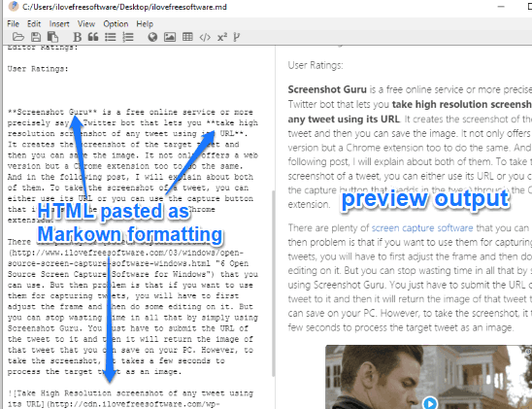This screenshot has height=409, width=532.
Task: Apply superscript with the x² icon
Action: (222, 36)
